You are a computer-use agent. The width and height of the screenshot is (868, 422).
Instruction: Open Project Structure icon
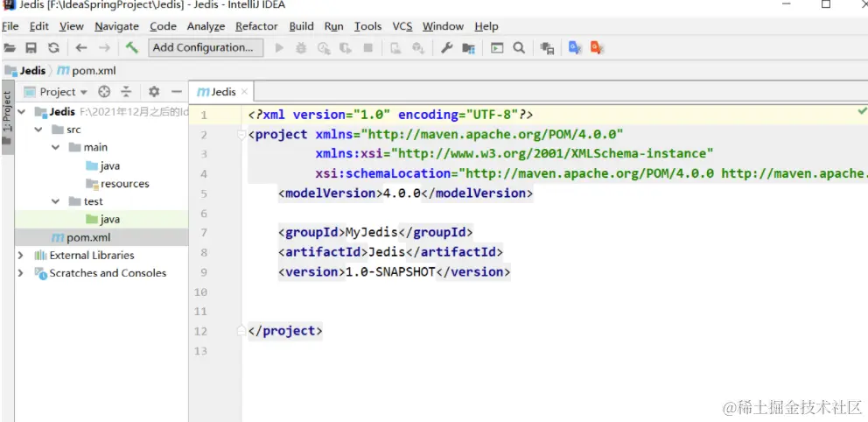[x=469, y=49]
